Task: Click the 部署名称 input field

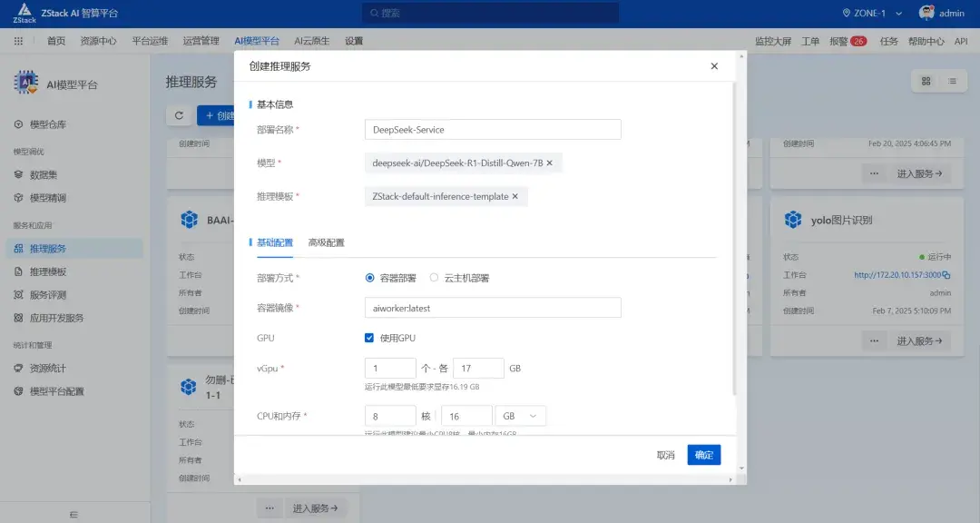Action: (x=493, y=130)
